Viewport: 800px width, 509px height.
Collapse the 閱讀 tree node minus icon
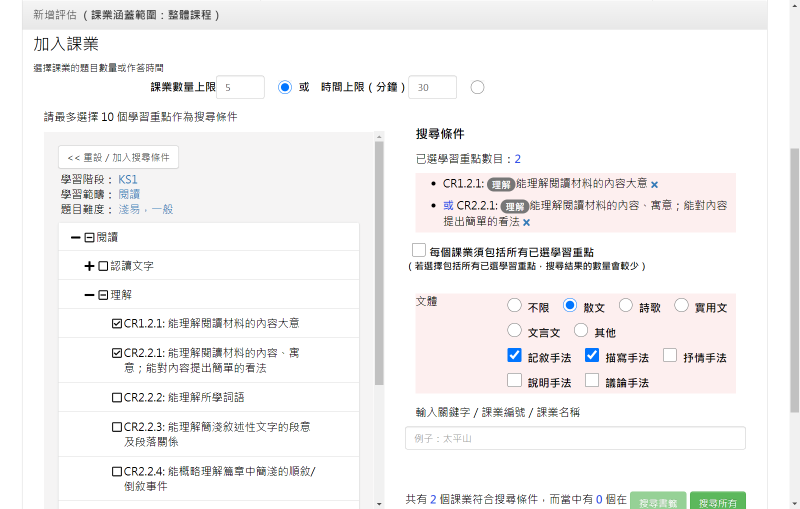point(76,238)
